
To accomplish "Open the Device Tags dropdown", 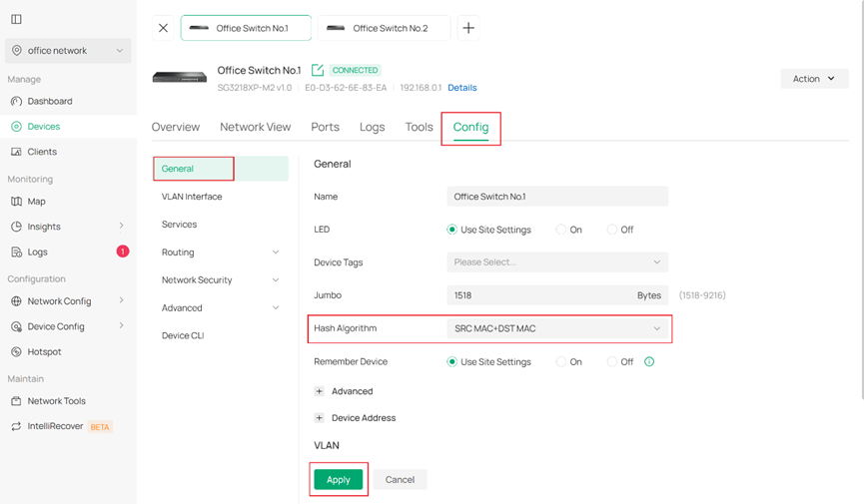I will (x=557, y=262).
